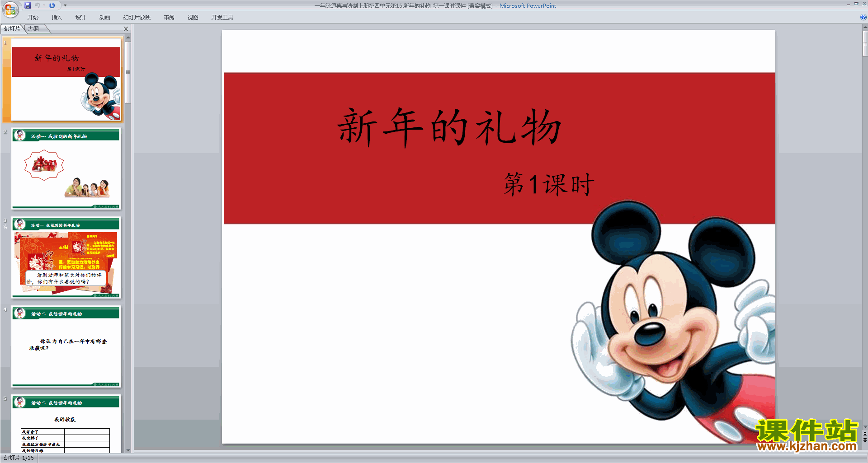Select slide 1 thumbnail 新年的礼物
868x463 pixels.
[x=66, y=80]
